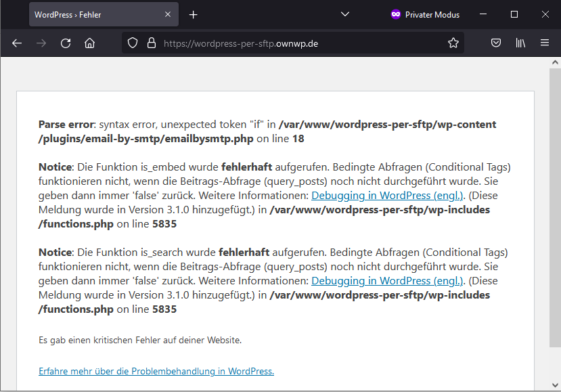561x392 pixels.
Task: Click the 'Parse error' heading text
Action: point(66,124)
